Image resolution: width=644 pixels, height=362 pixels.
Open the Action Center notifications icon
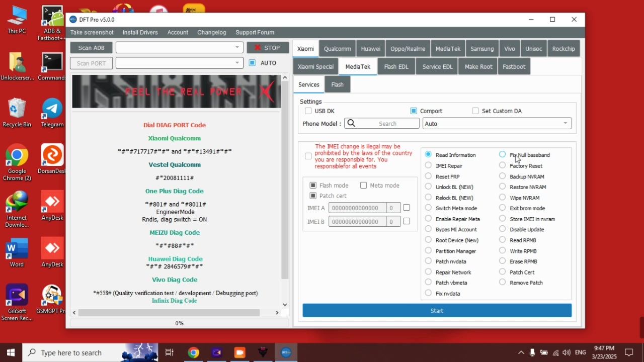[629, 352]
